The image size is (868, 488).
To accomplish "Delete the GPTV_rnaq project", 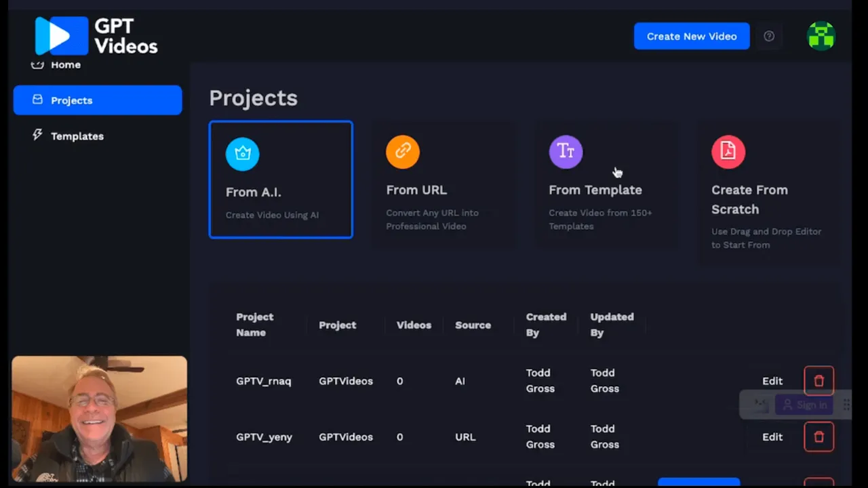I will click(818, 381).
